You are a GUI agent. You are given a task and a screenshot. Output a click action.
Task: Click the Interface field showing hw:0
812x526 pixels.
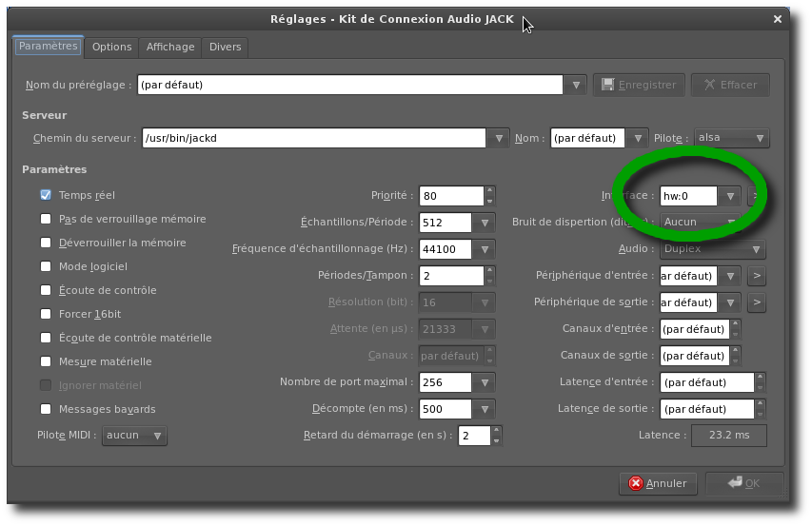pyautogui.click(x=689, y=196)
